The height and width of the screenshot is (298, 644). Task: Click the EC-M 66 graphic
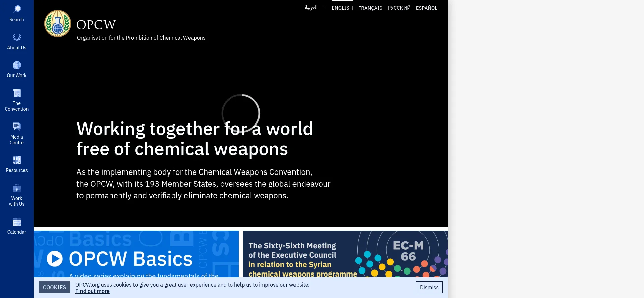[408, 251]
